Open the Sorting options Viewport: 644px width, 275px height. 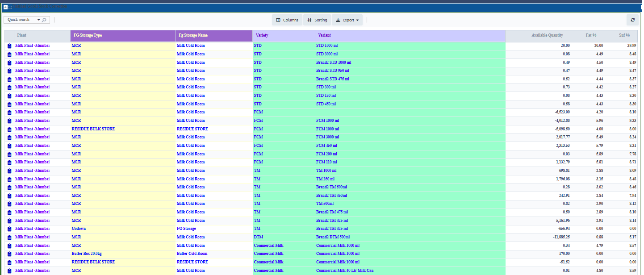tap(317, 20)
